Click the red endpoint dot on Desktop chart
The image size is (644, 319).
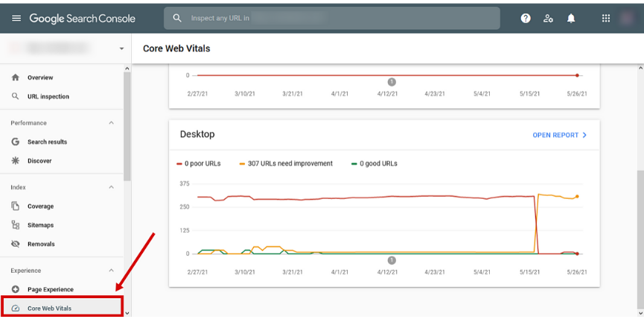click(577, 253)
